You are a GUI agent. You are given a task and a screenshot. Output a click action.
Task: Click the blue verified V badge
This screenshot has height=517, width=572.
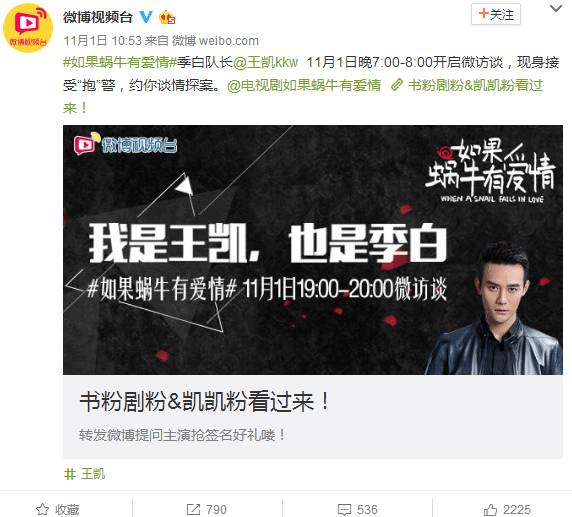[146, 16]
